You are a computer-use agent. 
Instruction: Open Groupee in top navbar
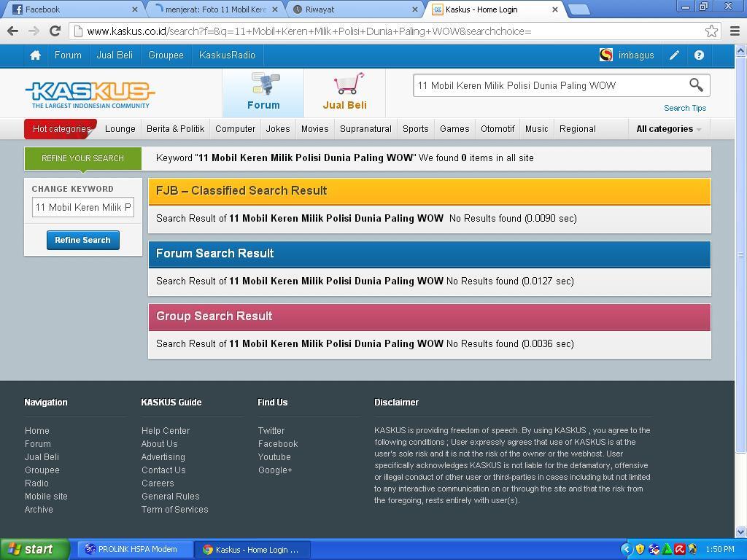[x=166, y=55]
